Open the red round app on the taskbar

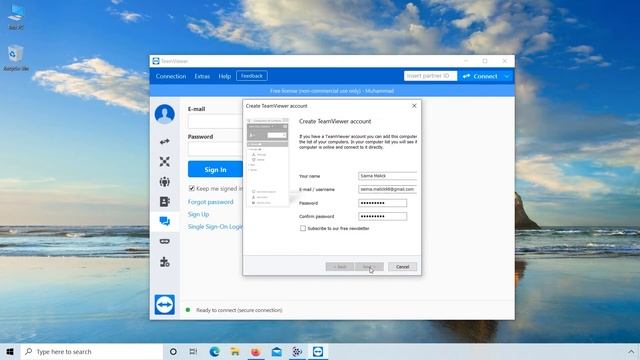[x=256, y=351]
